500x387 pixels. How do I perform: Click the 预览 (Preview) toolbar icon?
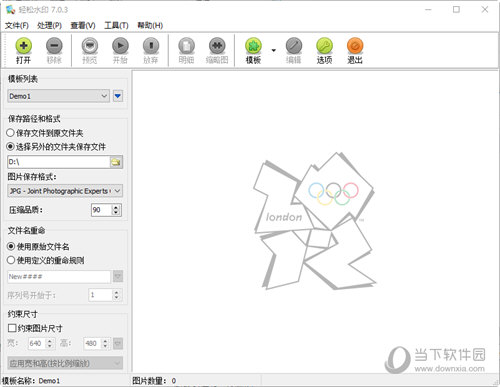click(x=90, y=45)
